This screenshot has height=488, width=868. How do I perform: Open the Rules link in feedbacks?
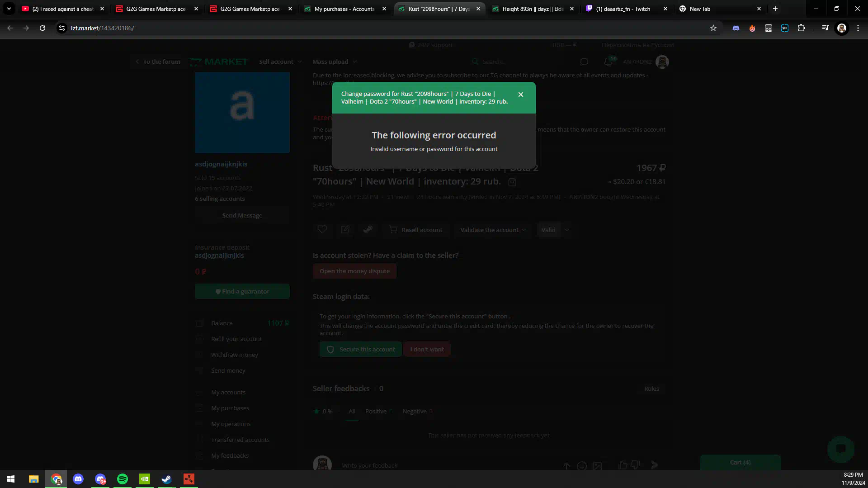[651, 389]
